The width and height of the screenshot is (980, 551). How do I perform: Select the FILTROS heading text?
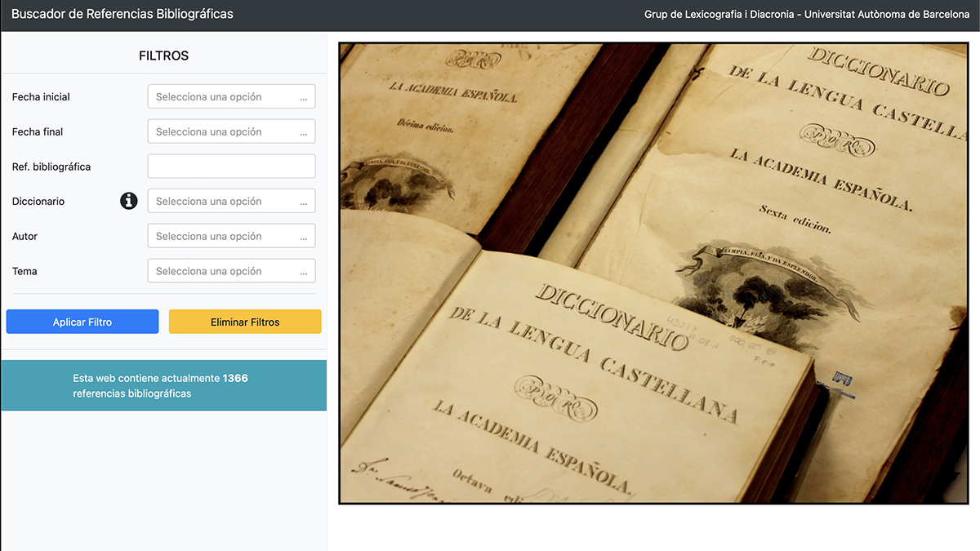(163, 56)
